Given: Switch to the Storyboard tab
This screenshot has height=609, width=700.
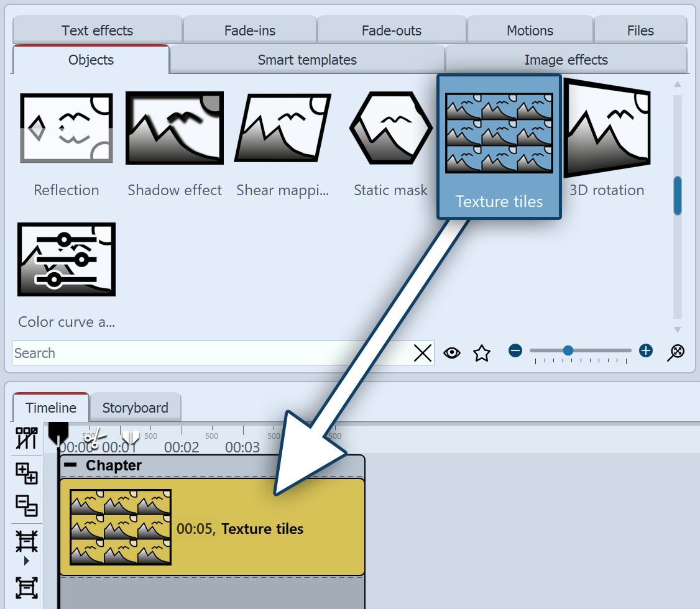Looking at the screenshot, I should (136, 408).
